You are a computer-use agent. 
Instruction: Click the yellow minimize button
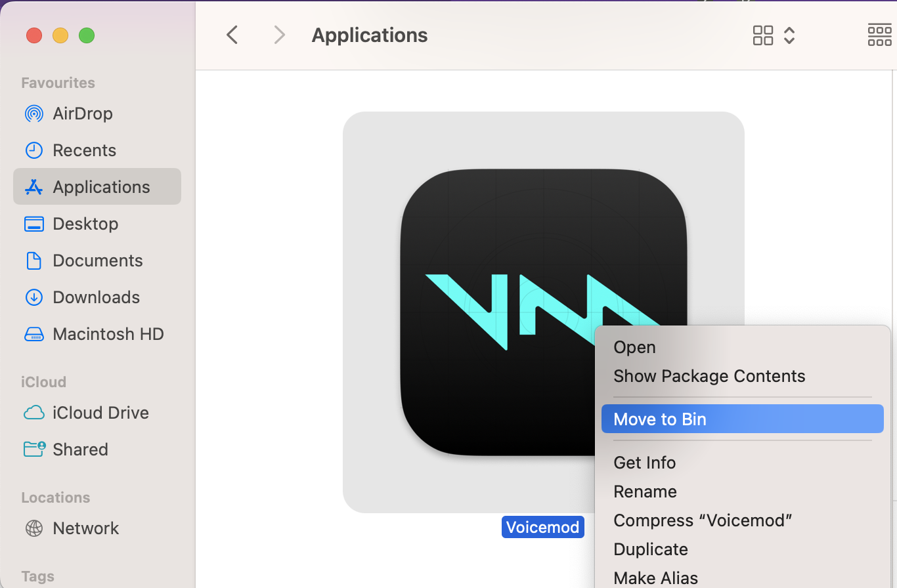tap(60, 35)
